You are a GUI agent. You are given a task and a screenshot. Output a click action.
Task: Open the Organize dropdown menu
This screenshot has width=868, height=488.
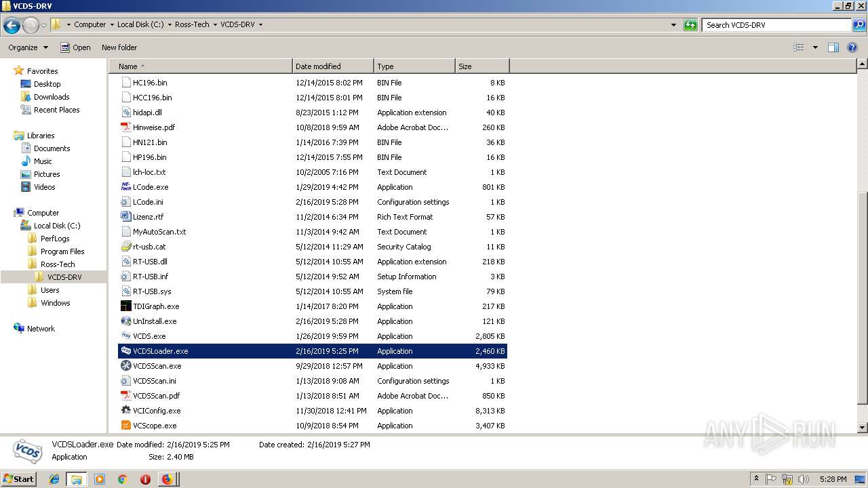28,47
